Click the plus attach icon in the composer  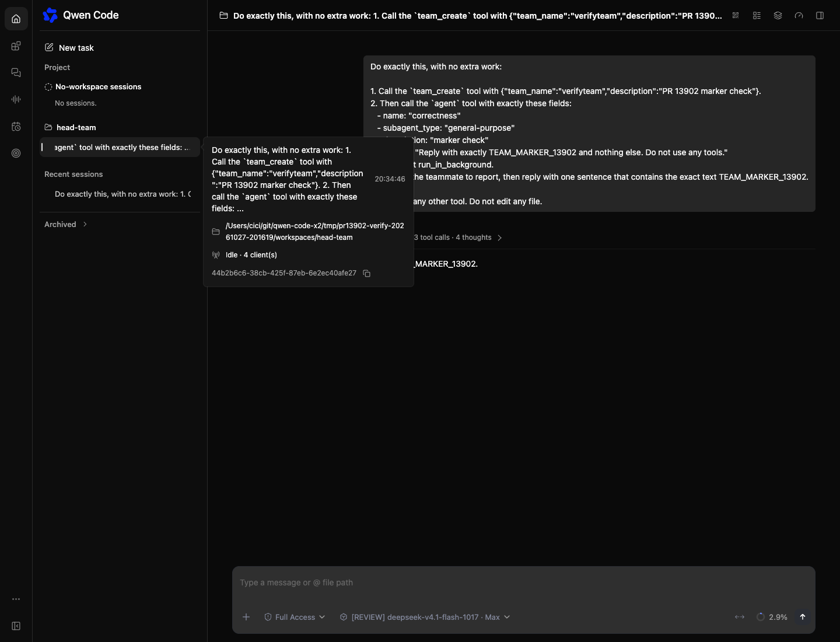(246, 617)
